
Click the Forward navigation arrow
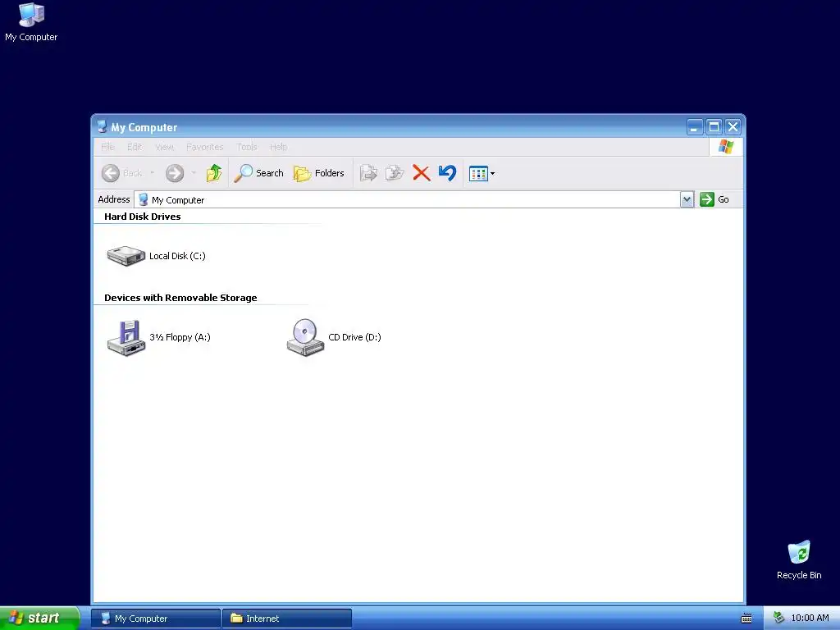coord(175,173)
